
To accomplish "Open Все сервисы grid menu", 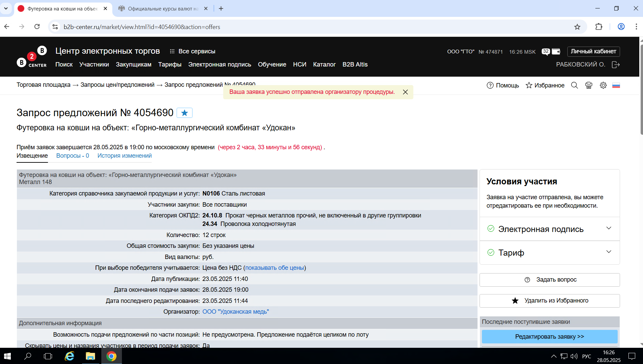I will click(x=192, y=51).
